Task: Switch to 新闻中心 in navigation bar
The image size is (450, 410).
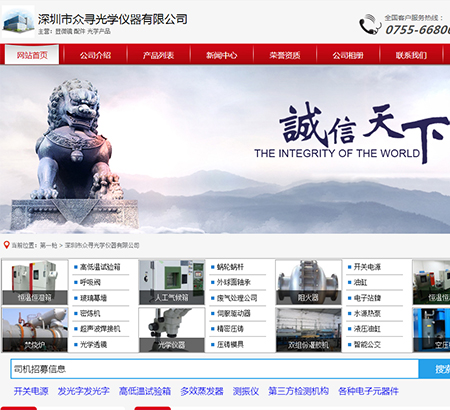Action: click(221, 55)
